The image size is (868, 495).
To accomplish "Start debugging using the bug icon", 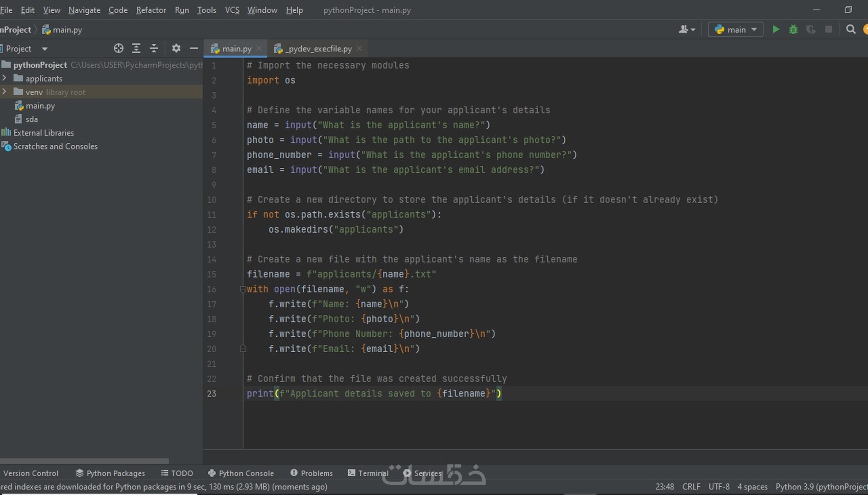I will tap(793, 29).
